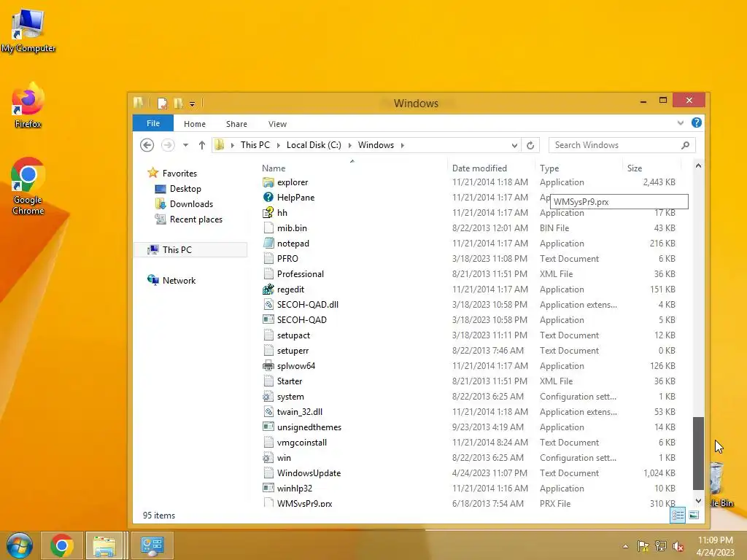Open the Customize Quick Access Toolbar dropdown
This screenshot has height=560, width=747.
[192, 104]
